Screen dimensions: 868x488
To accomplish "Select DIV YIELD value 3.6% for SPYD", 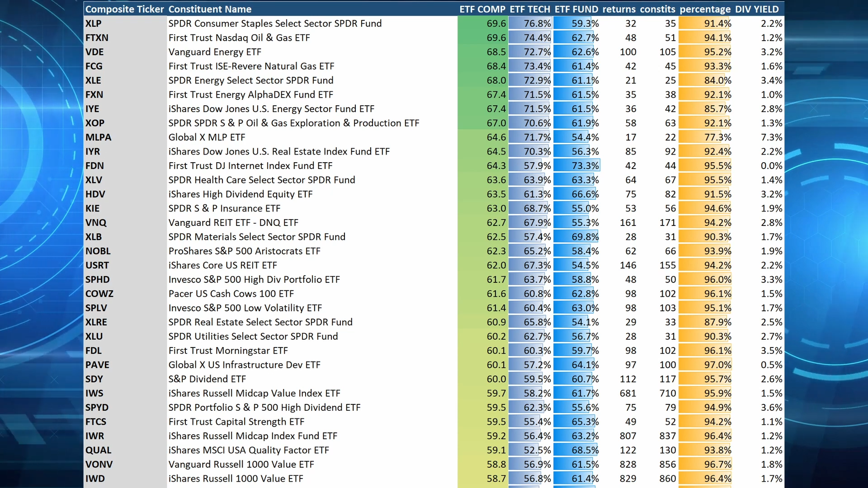I will (771, 408).
